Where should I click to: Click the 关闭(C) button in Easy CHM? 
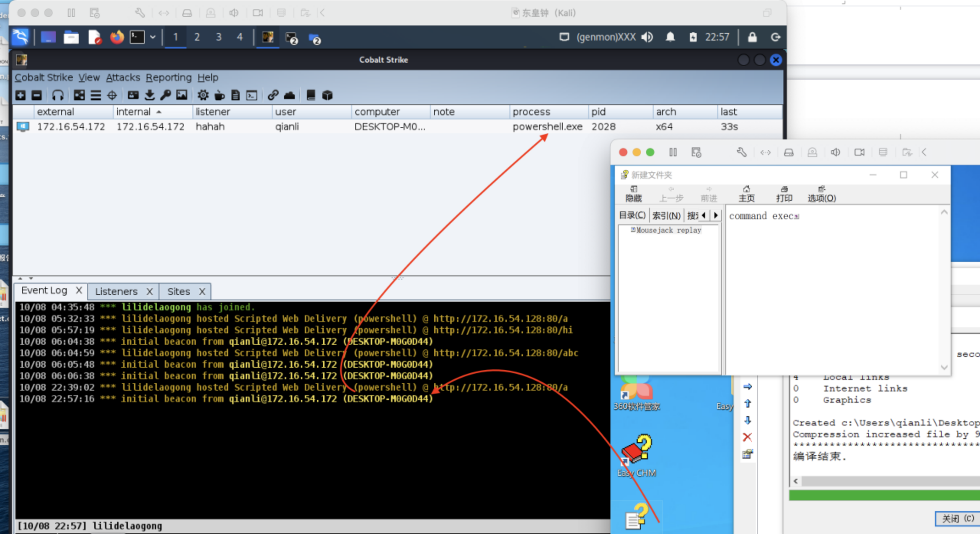(958, 519)
